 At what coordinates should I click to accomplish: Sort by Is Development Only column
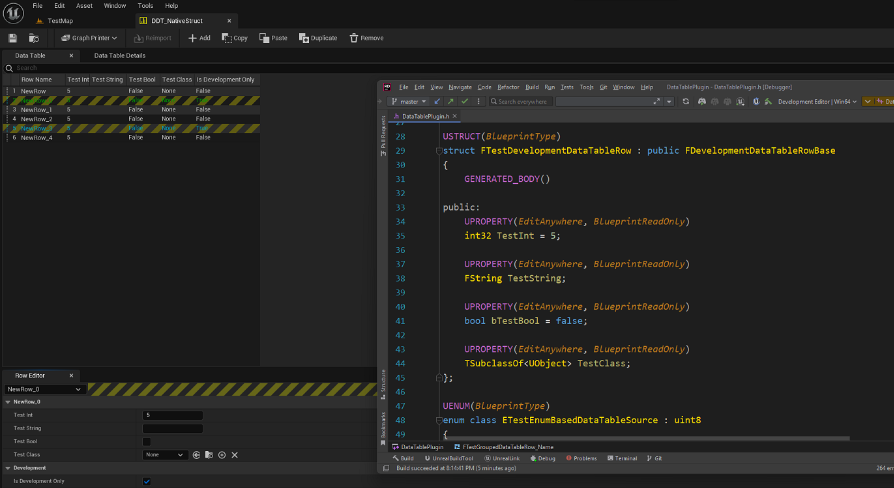tap(225, 80)
